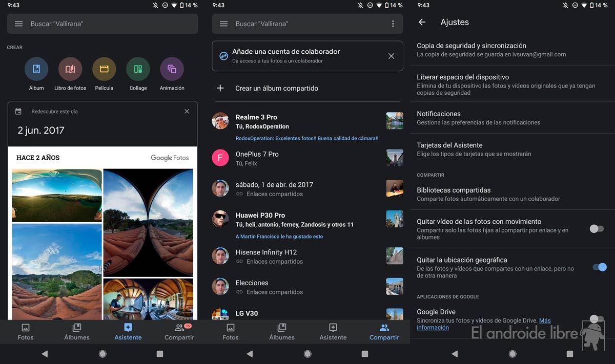The width and height of the screenshot is (615, 364).
Task: Open the three-dot overflow menu beside the search bar
Action: (393, 24)
